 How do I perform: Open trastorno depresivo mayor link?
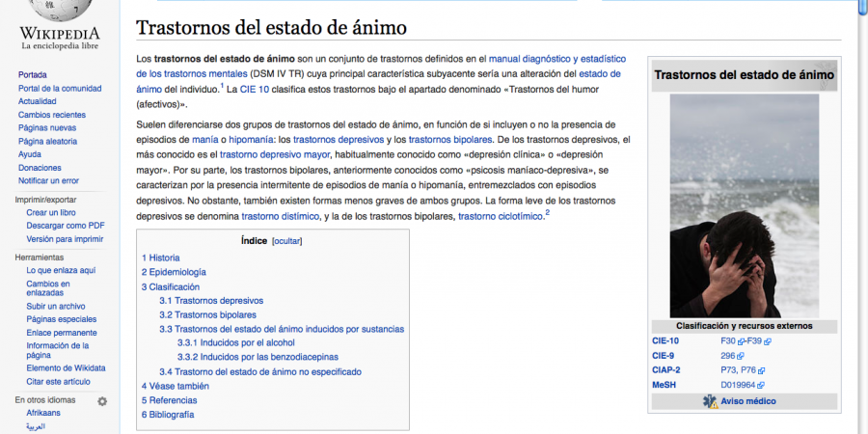pyautogui.click(x=275, y=155)
